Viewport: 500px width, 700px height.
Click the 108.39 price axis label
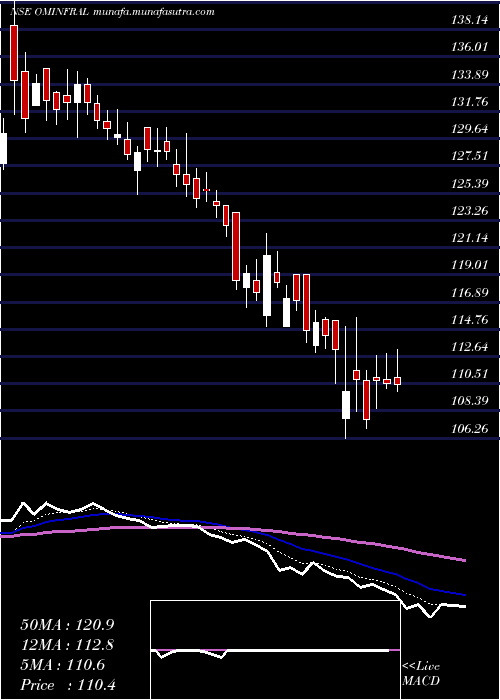pos(469,402)
